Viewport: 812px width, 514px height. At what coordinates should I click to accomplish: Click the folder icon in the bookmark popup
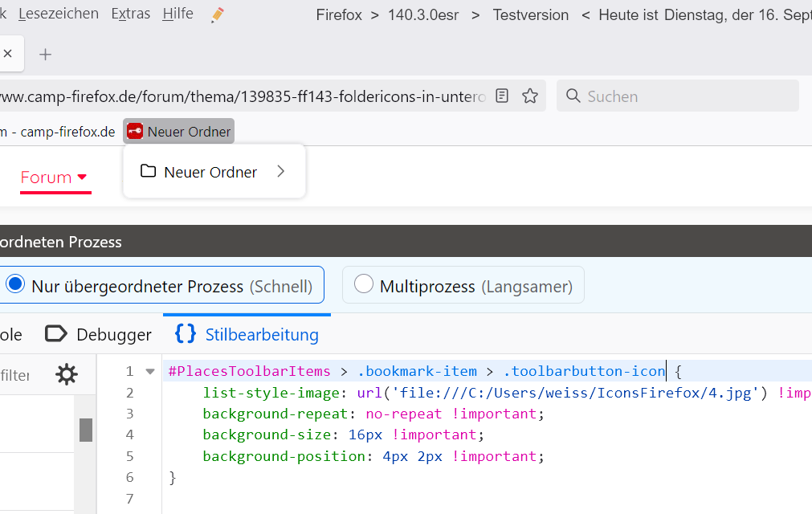pyautogui.click(x=148, y=171)
